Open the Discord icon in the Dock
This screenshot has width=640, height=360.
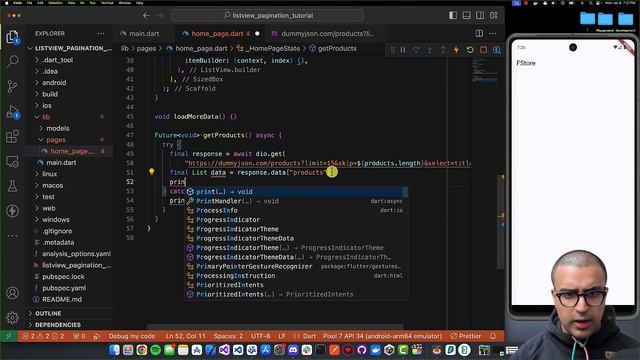point(293,350)
